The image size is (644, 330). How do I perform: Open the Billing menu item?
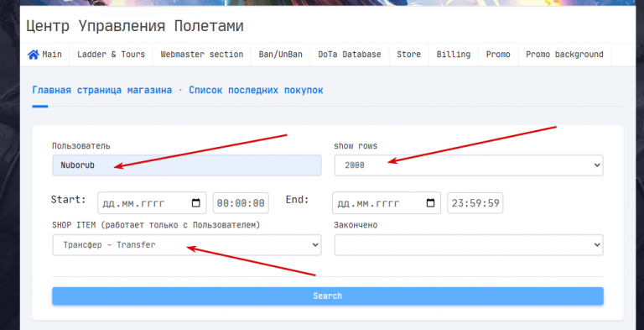point(454,55)
